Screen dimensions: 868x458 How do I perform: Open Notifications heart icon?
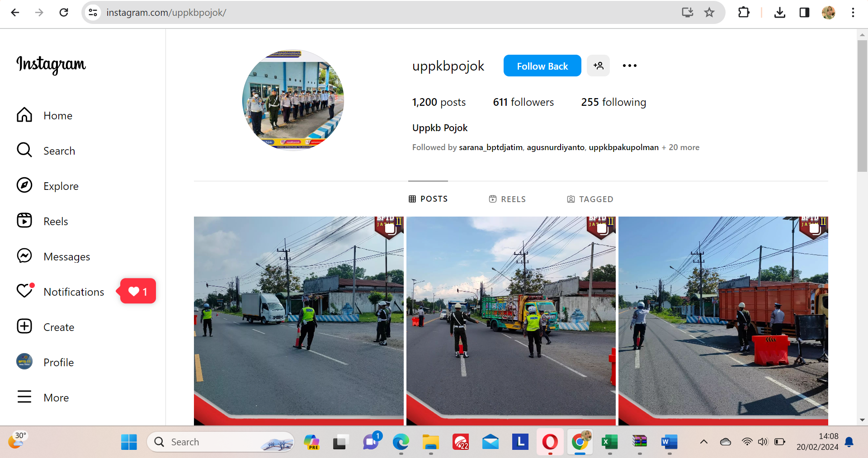tap(24, 291)
